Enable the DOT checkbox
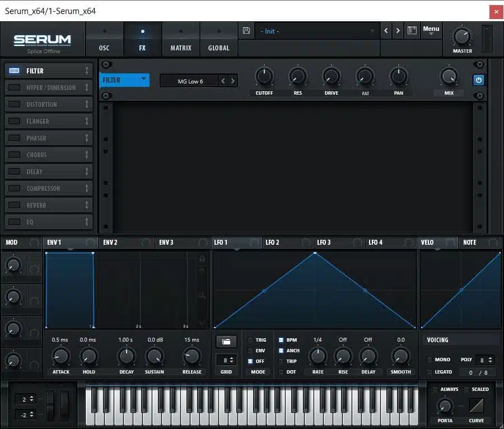 tap(281, 372)
